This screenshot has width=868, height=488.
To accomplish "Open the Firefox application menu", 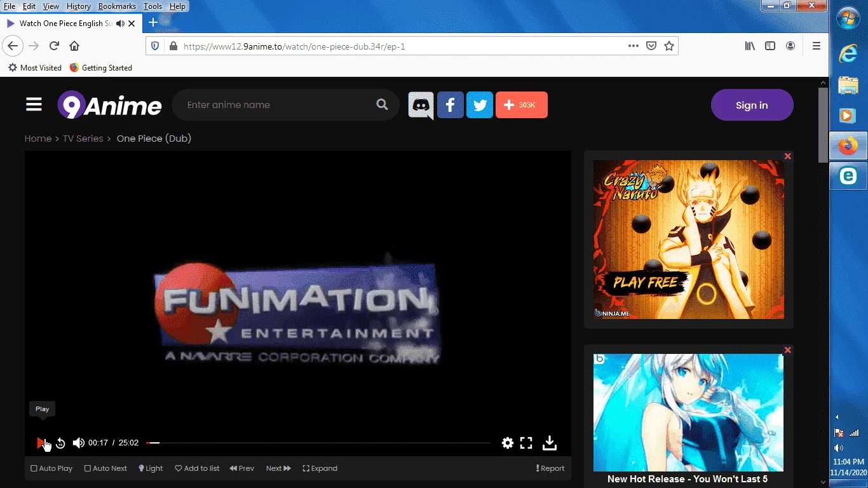I will tap(817, 46).
